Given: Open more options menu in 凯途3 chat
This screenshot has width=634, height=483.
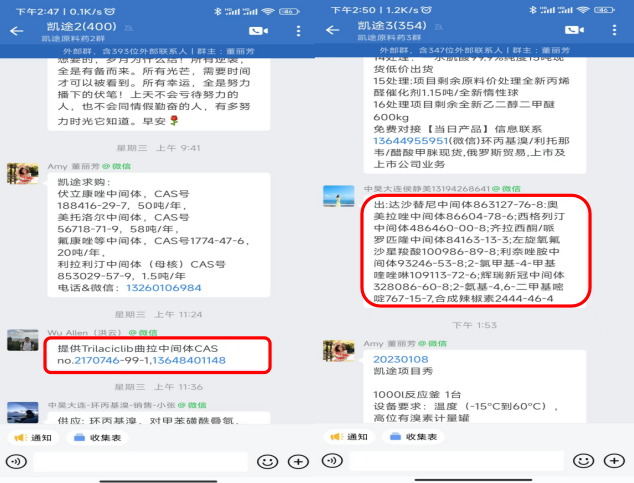Looking at the screenshot, I should [x=614, y=30].
